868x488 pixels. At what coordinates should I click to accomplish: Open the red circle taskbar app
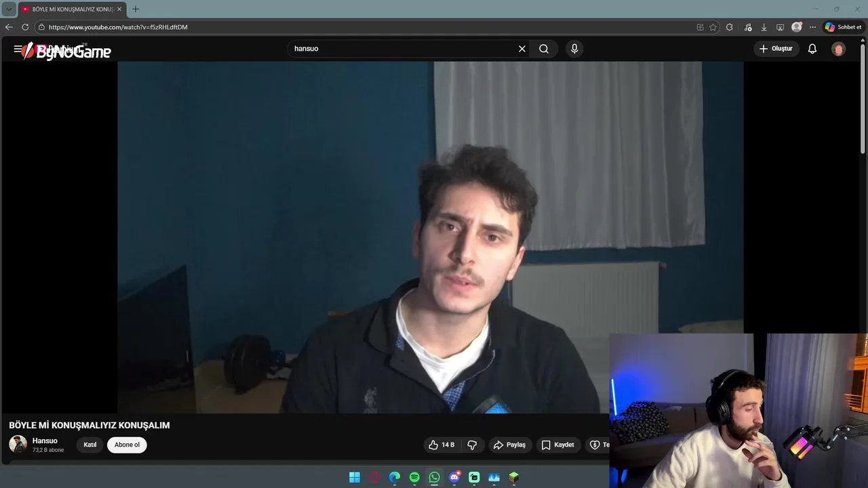(x=374, y=477)
